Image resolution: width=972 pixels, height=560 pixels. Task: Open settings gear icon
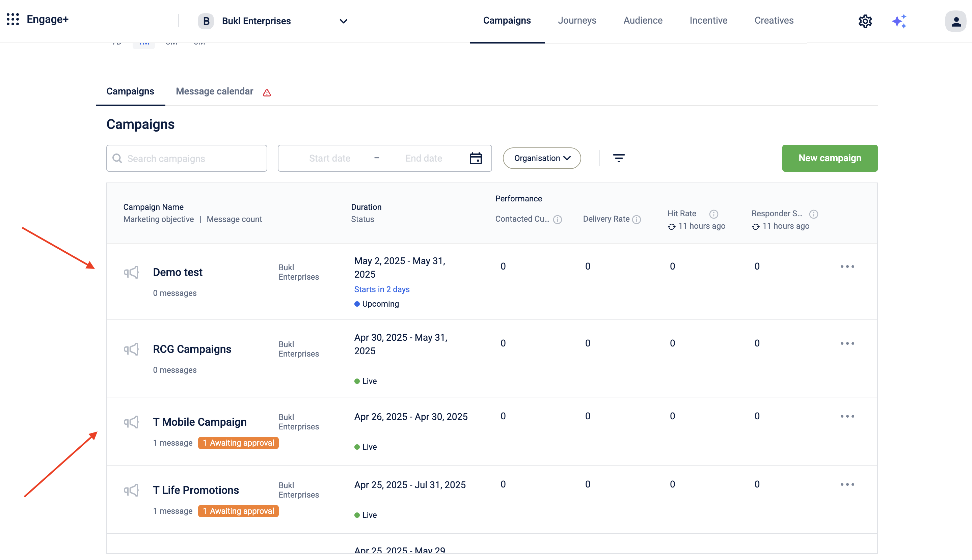(865, 21)
